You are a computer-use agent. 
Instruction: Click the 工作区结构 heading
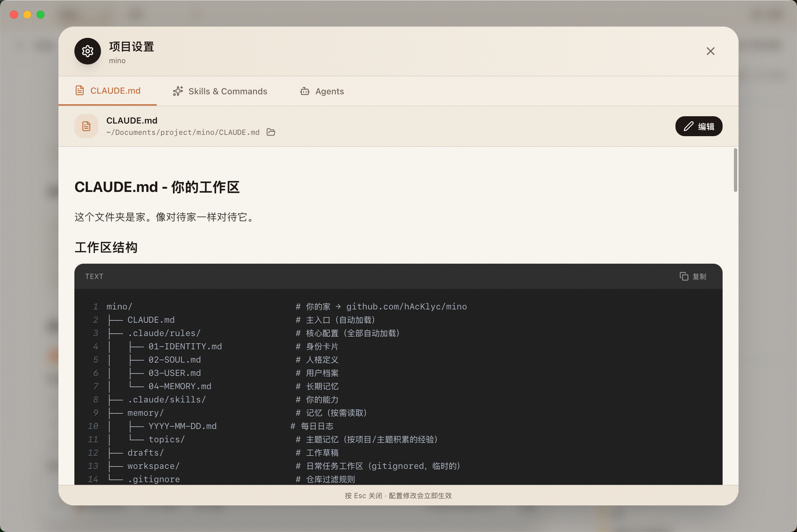coord(106,247)
